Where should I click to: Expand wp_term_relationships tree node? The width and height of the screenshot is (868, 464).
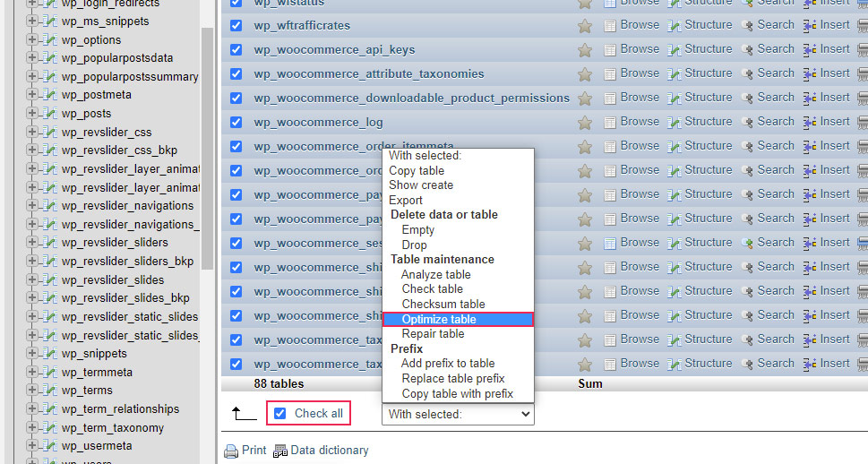[x=32, y=408]
